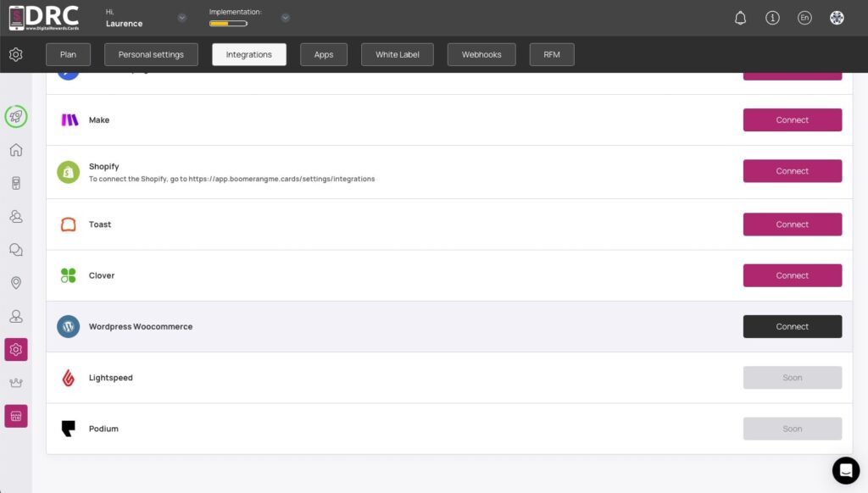Connect the Make integration

(x=793, y=119)
